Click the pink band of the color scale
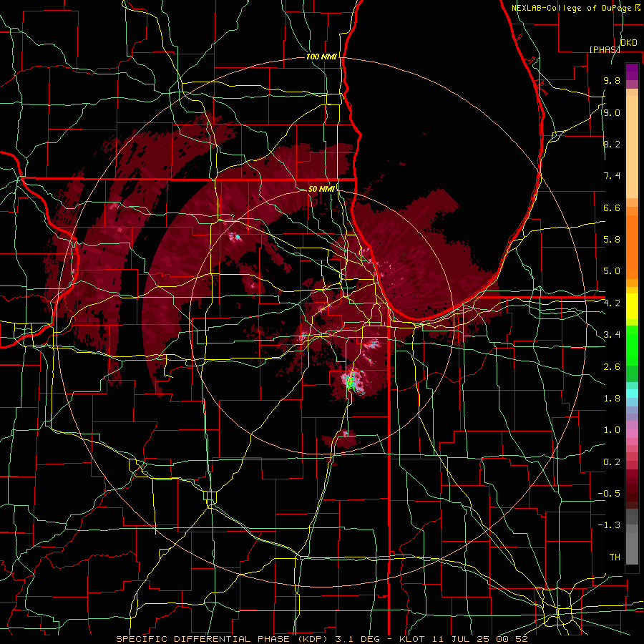Screen dimensions: 644x644 coord(632,434)
